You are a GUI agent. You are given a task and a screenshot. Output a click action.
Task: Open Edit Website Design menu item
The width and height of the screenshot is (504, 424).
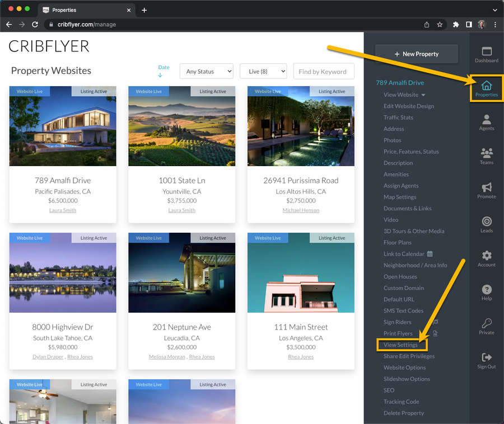click(409, 106)
